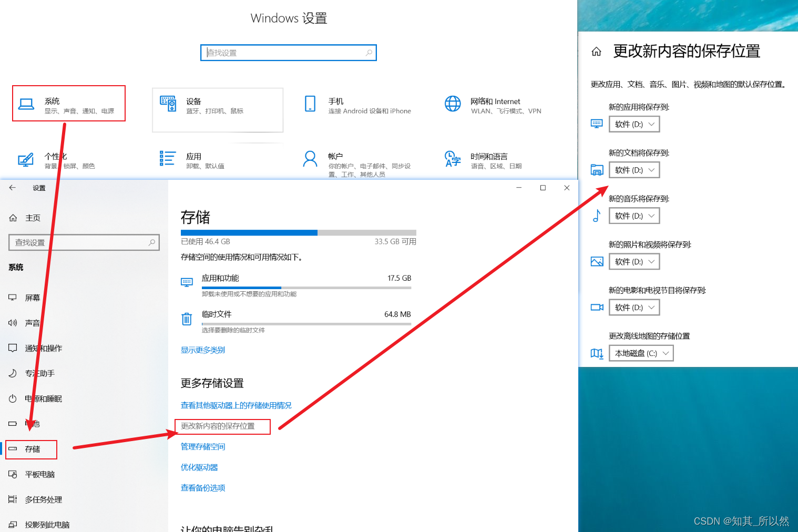Click the home icon next to 主页
Viewport: 798px width, 532px height.
click(13, 218)
